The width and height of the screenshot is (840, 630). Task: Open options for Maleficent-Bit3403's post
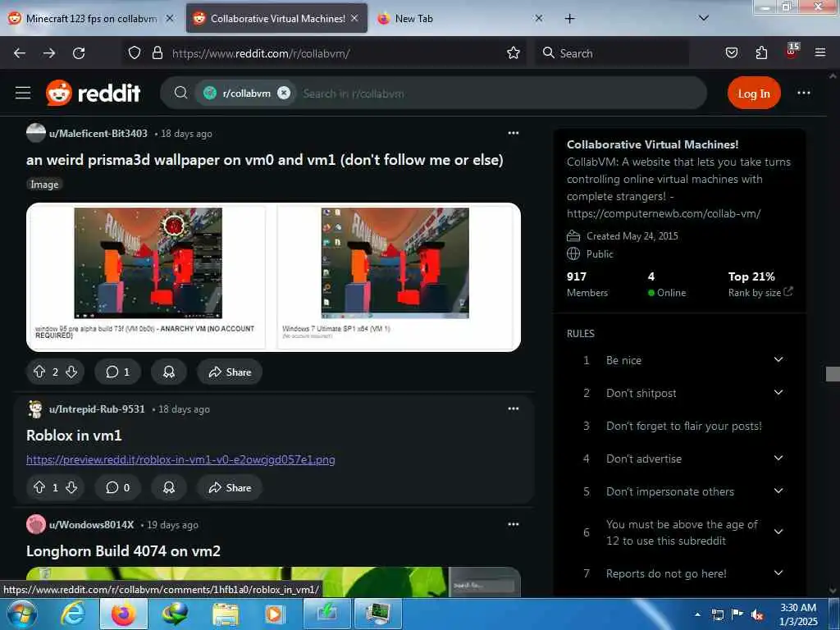[514, 134]
